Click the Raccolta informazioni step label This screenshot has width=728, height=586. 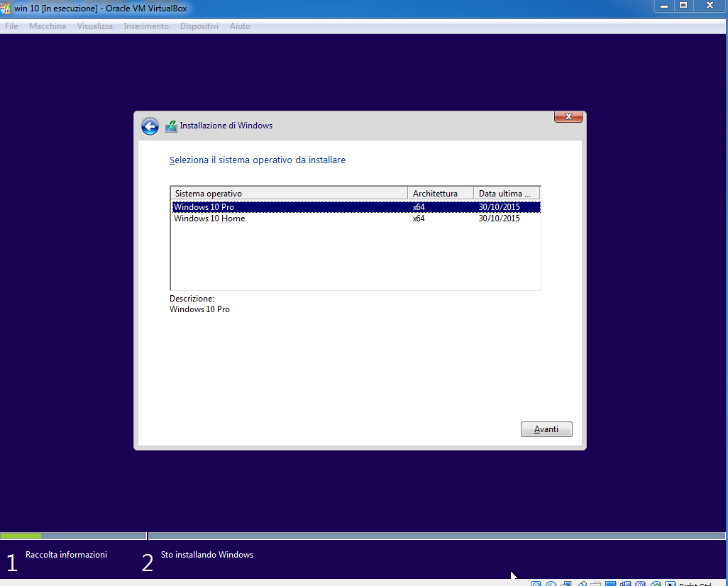[x=67, y=554]
